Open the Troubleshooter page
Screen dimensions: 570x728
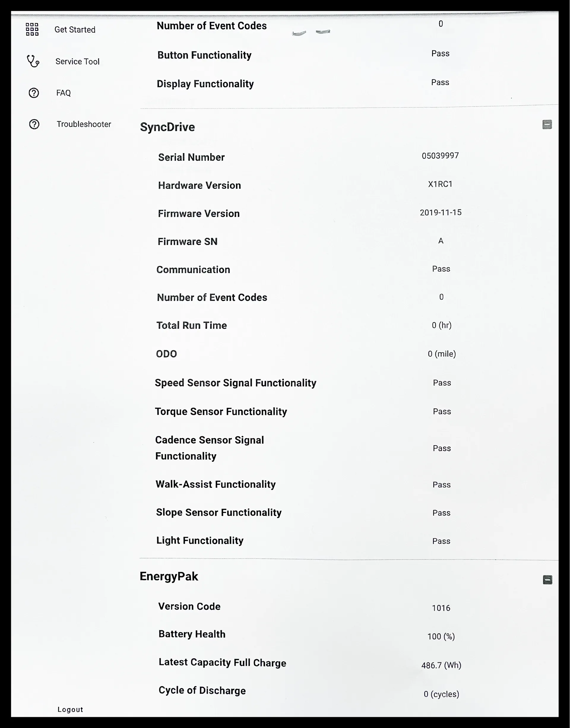pyautogui.click(x=84, y=124)
